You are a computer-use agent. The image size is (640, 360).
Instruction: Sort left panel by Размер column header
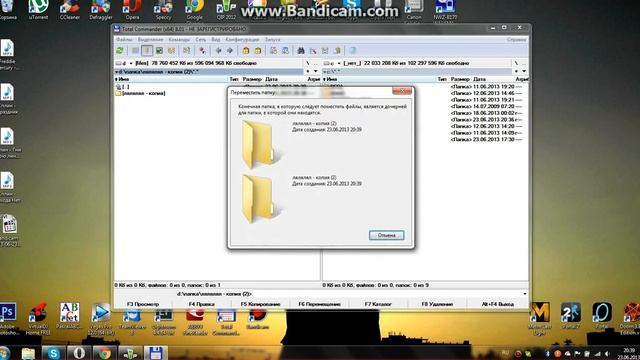pyautogui.click(x=252, y=79)
